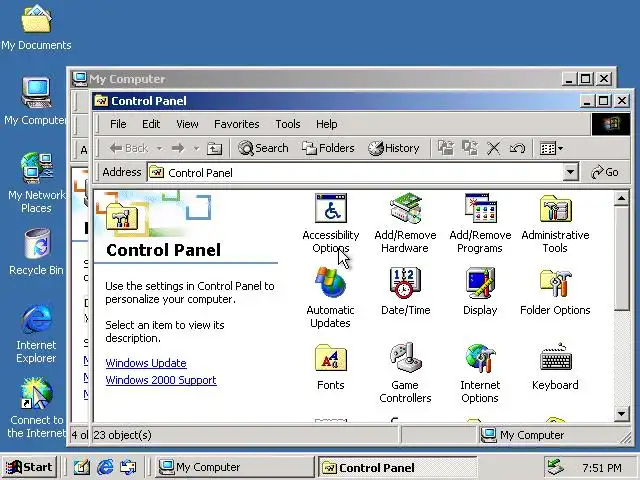Open Keyboard settings applet
This screenshot has height=480, width=640.
[555, 367]
